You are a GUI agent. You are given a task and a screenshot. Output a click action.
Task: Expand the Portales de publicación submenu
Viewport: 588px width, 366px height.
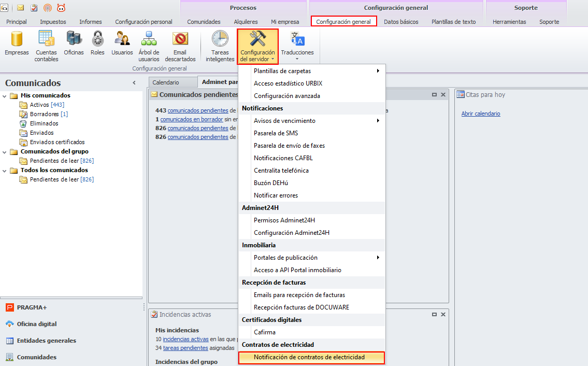click(312, 258)
